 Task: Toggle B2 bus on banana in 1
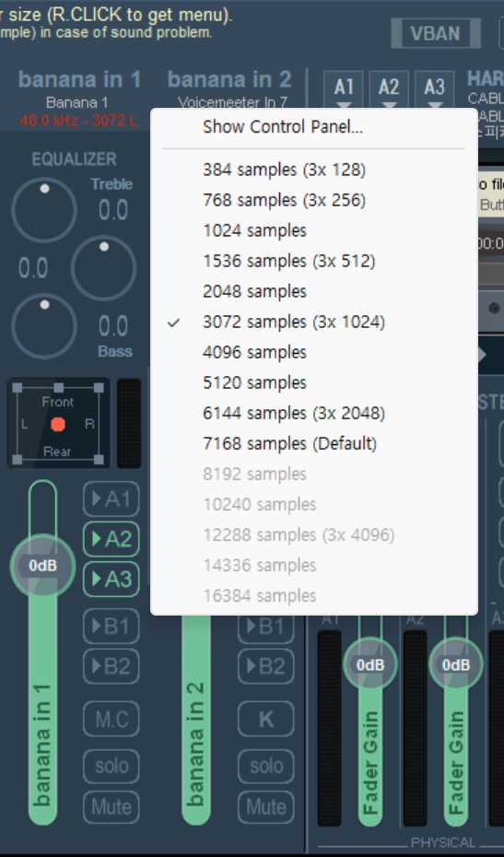(x=111, y=666)
